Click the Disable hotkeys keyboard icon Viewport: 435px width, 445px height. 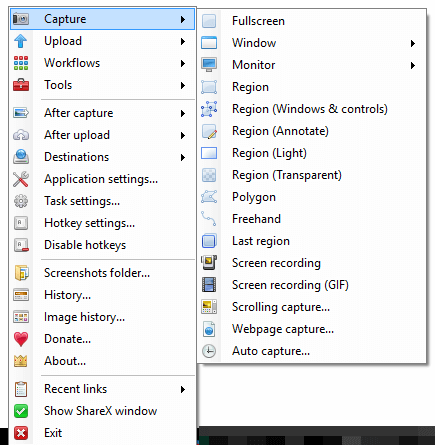[x=21, y=245]
